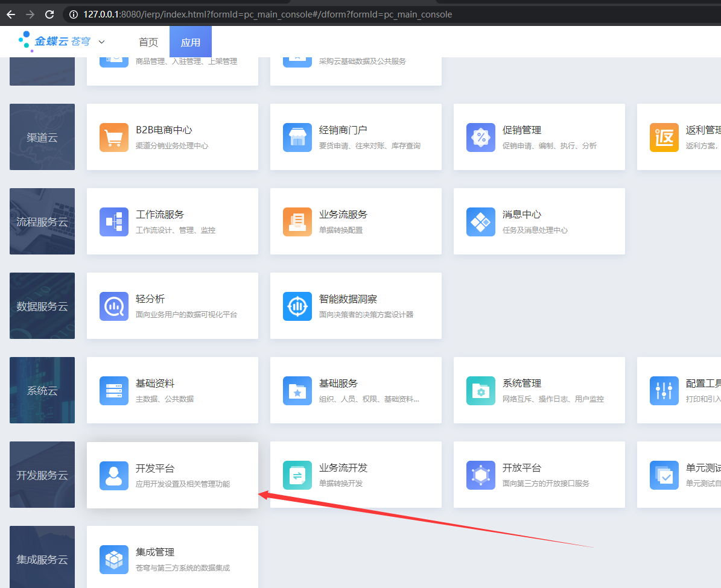Click the 业务流开发 swap arrows icon
Image resolution: width=721 pixels, height=588 pixels.
click(x=297, y=475)
